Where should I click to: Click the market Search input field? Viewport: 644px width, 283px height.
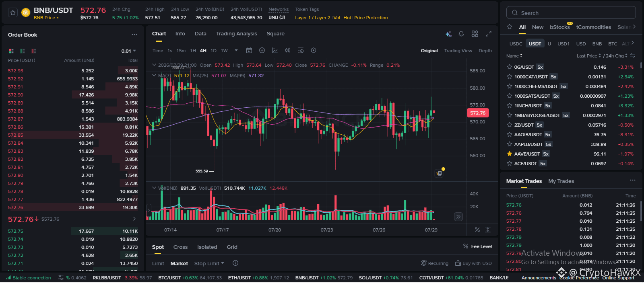(571, 13)
